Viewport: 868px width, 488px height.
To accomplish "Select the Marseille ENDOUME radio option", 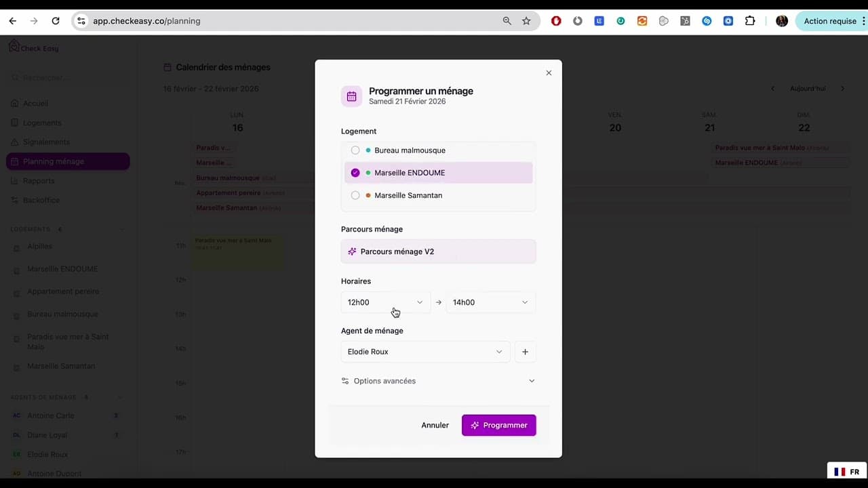I will point(355,173).
